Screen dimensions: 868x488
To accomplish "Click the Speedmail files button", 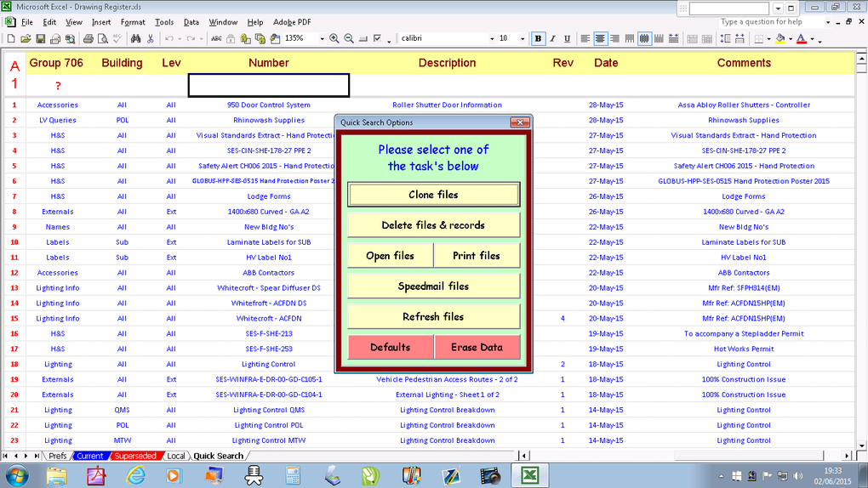I will (433, 286).
